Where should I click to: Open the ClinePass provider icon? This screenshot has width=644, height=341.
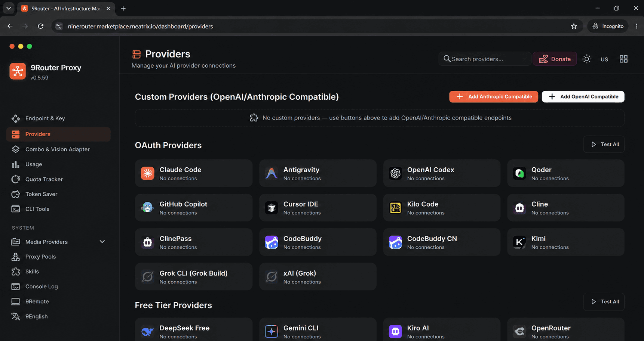coord(147,242)
